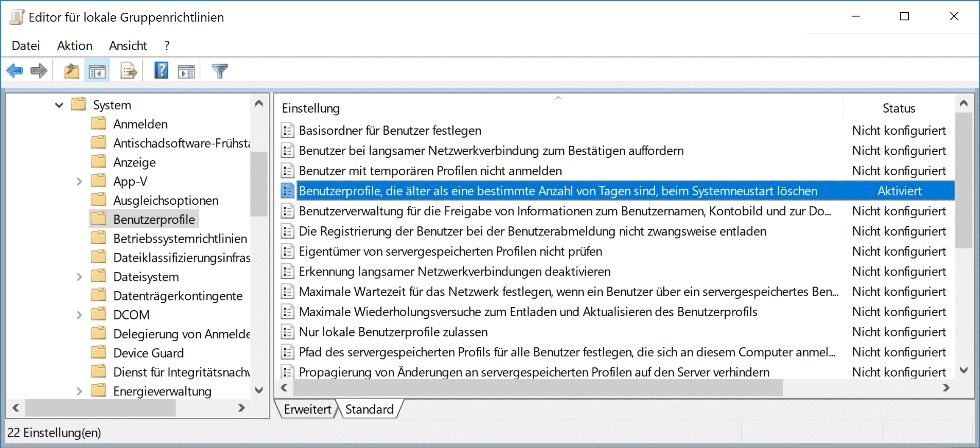This screenshot has height=448, width=980.
Task: Click settings list scroll left arrow
Action: (284, 388)
